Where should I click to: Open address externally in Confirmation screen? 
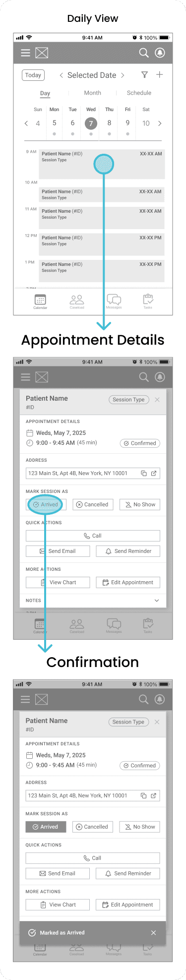pyautogui.click(x=154, y=796)
